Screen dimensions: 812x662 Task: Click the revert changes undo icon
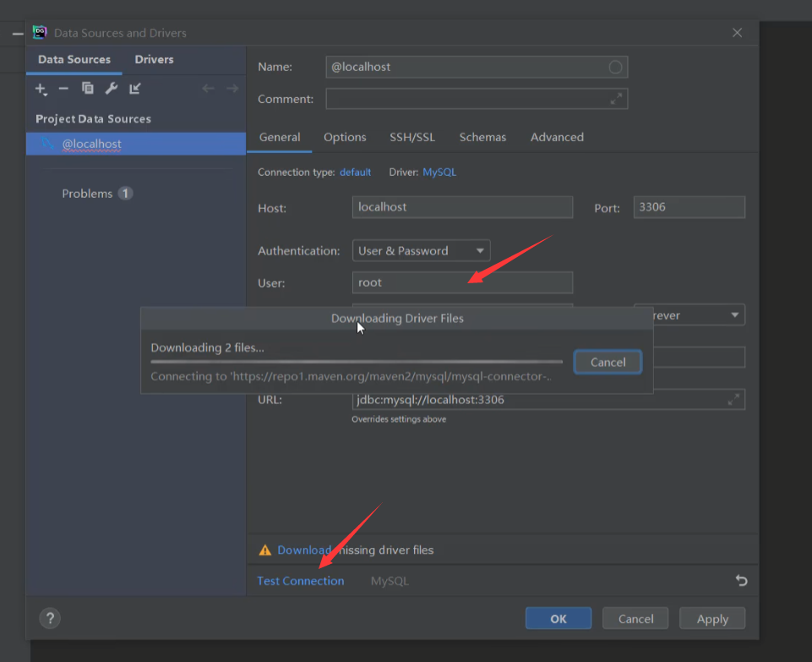pyautogui.click(x=742, y=581)
